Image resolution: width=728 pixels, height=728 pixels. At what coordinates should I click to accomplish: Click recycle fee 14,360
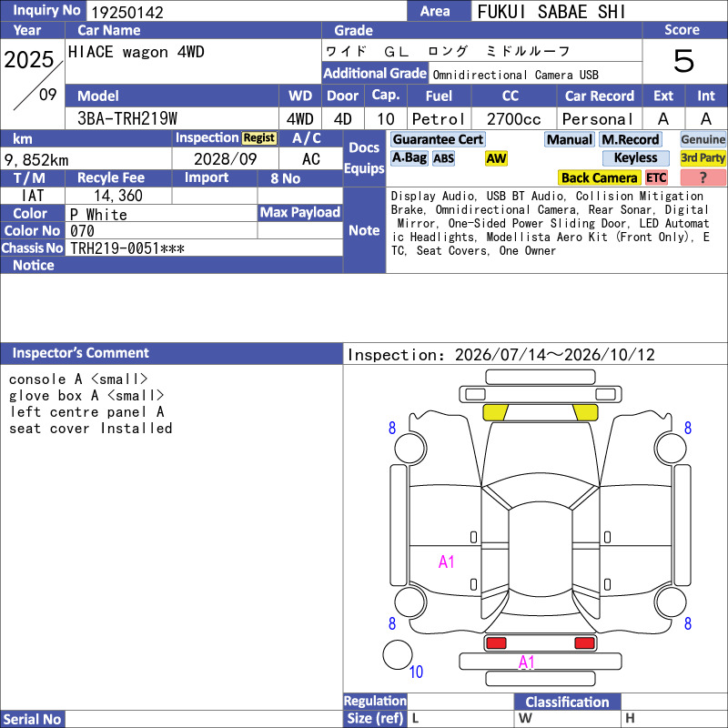[118, 196]
